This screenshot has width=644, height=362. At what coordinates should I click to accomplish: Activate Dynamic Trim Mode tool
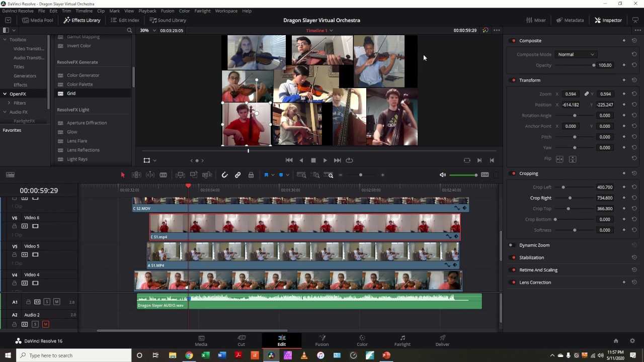click(150, 175)
